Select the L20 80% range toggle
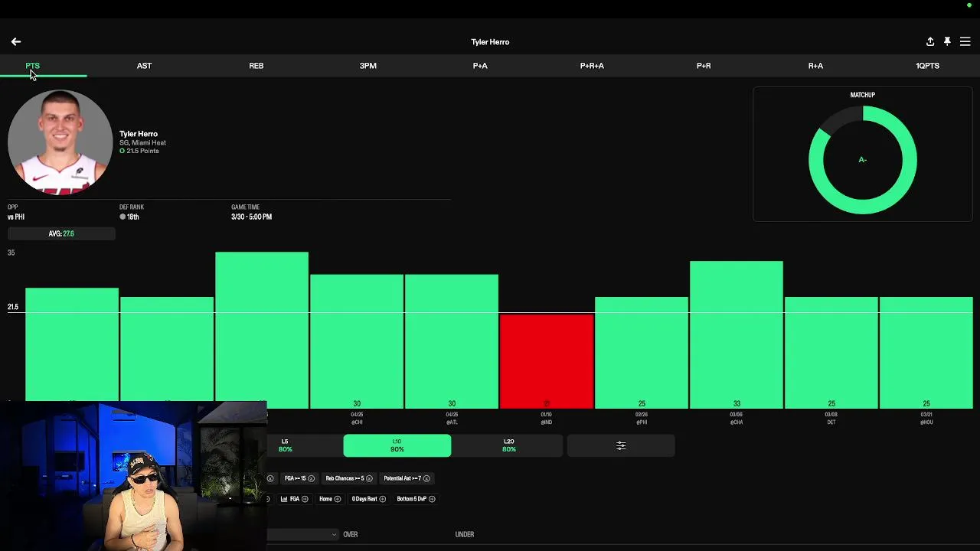 click(509, 445)
